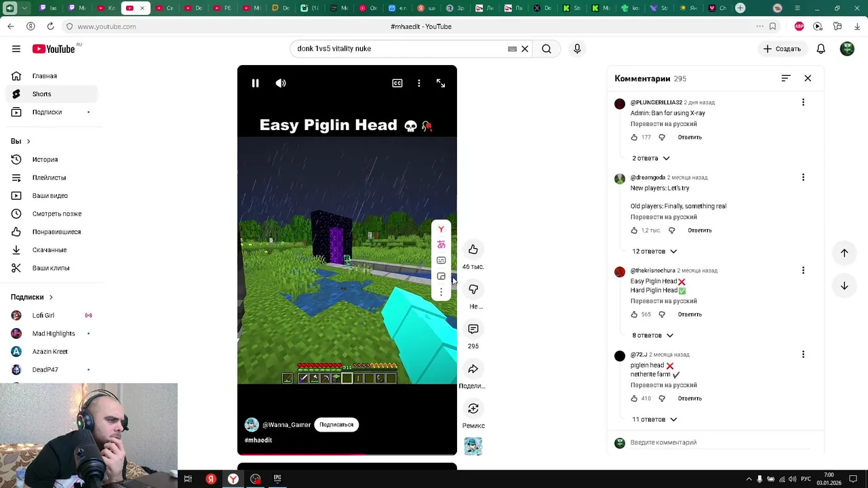Open Плейлисты in the sidebar
The width and height of the screenshot is (868, 488).
[x=52, y=178]
